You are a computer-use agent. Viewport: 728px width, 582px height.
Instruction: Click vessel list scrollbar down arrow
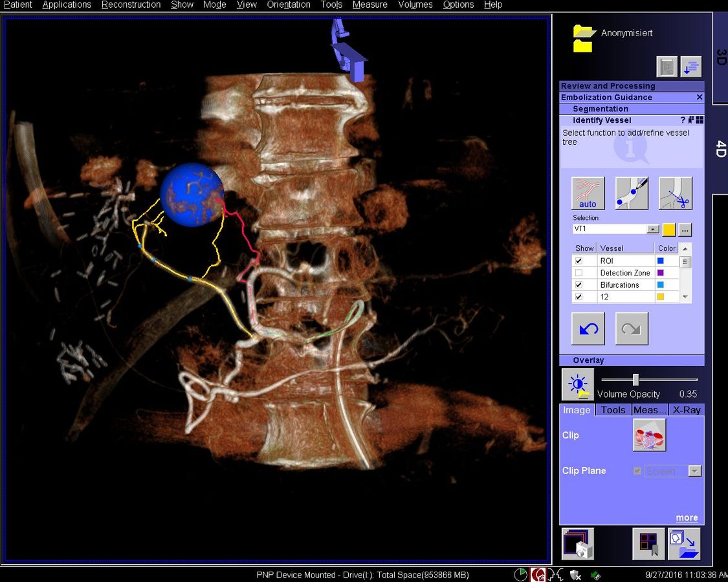click(x=685, y=297)
